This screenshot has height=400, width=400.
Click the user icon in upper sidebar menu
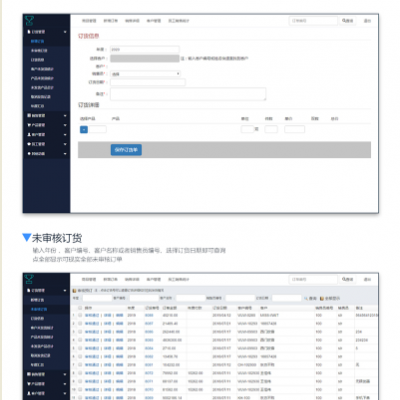(x=29, y=135)
